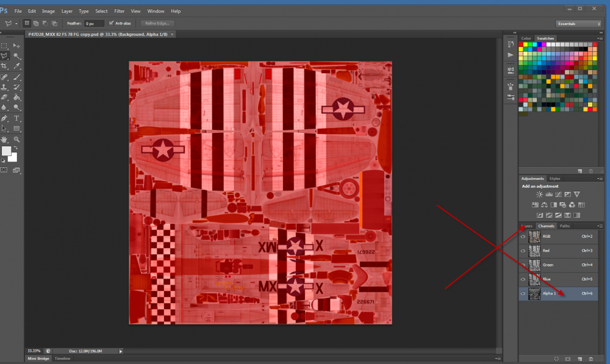Click the Brightness/Contrast adjustment icon
The image size is (610, 364).
point(539,194)
